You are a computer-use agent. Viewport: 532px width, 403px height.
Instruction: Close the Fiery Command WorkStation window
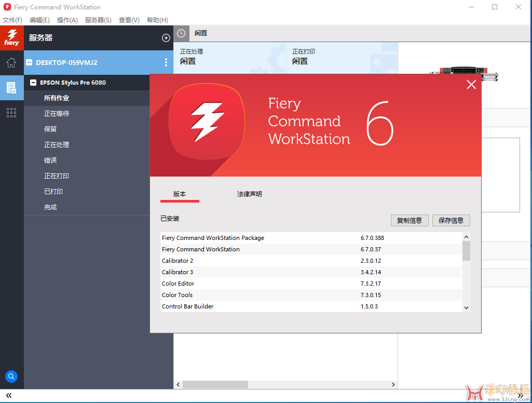(x=519, y=7)
